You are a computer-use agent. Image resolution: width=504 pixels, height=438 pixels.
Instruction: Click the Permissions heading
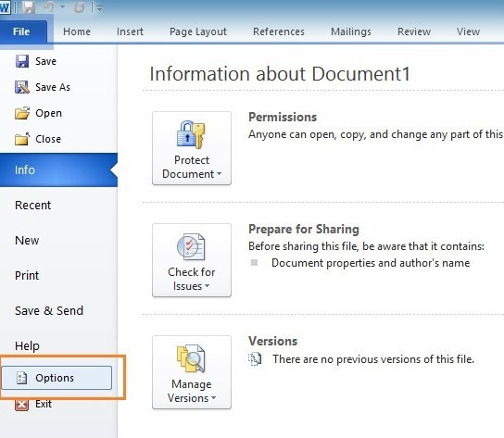pos(283,117)
